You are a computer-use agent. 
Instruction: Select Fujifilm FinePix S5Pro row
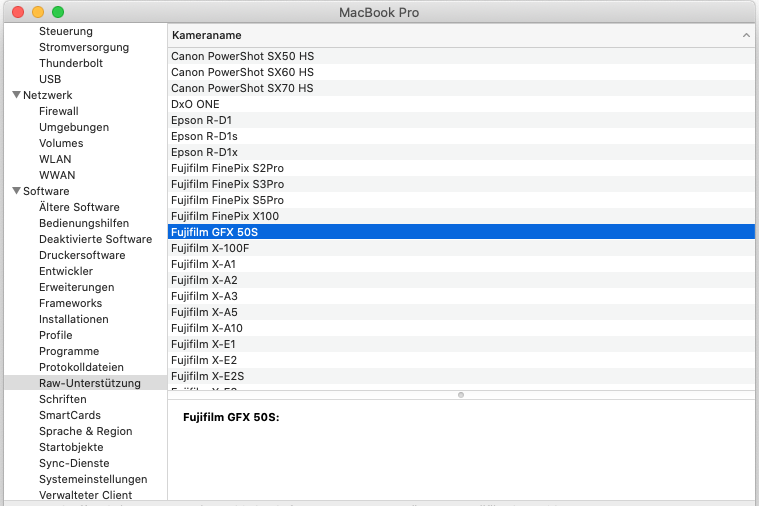coord(461,199)
